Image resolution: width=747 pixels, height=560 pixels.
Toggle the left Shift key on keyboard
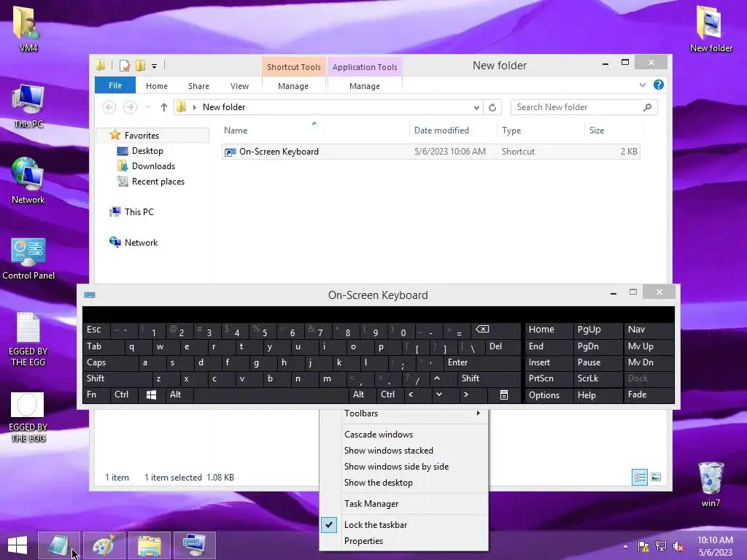tap(117, 378)
